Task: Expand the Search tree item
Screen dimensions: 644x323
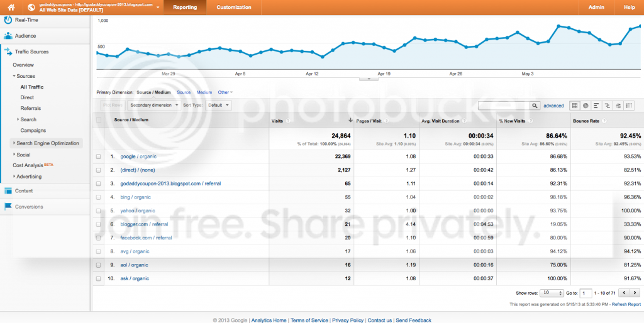Action: tap(18, 119)
